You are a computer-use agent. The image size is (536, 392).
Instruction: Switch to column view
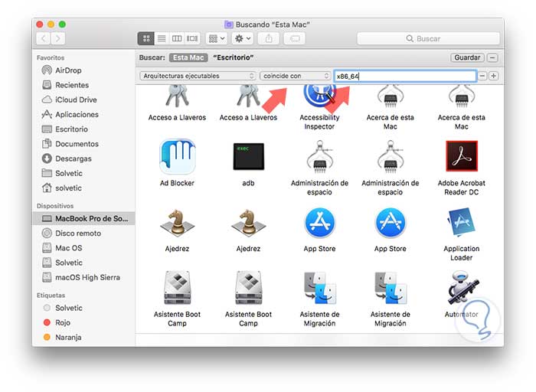coord(177,38)
